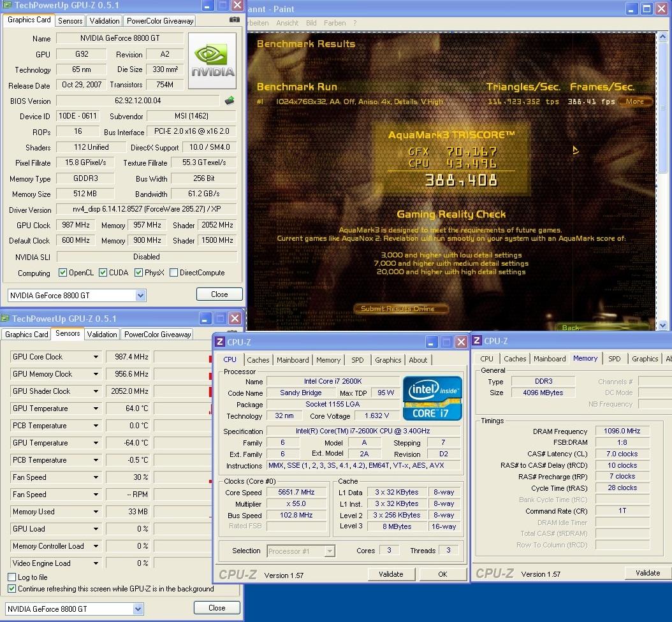This screenshot has width=672, height=622.
Task: Open PowerColor Giveaway tab in top GPU-Z window
Action: pos(160,20)
